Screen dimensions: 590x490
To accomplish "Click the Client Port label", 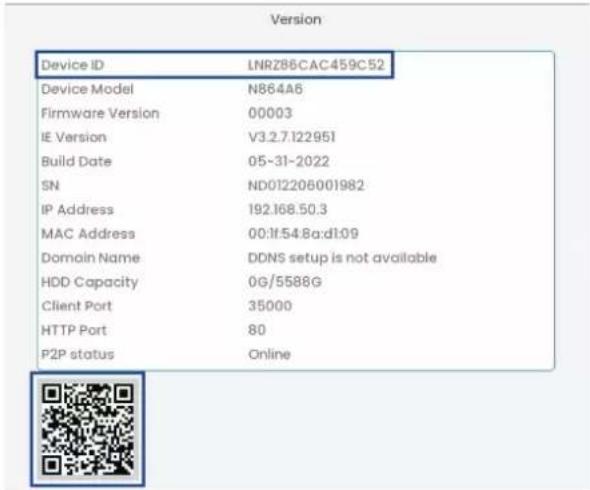I will point(76,306).
